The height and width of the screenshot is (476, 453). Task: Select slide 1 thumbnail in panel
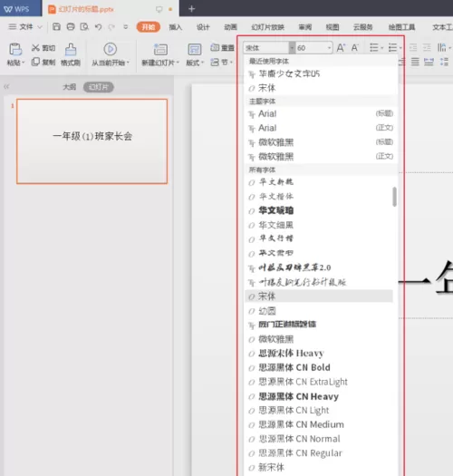92,141
